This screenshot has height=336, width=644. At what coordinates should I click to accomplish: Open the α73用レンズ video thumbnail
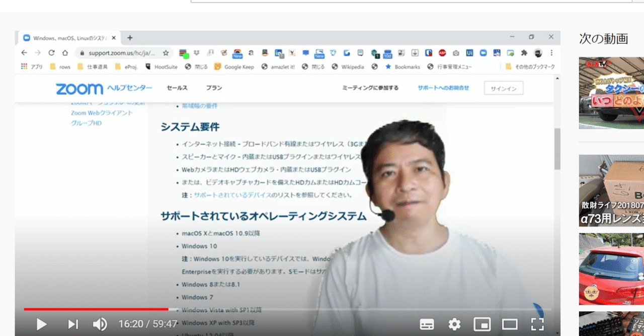coord(611,190)
